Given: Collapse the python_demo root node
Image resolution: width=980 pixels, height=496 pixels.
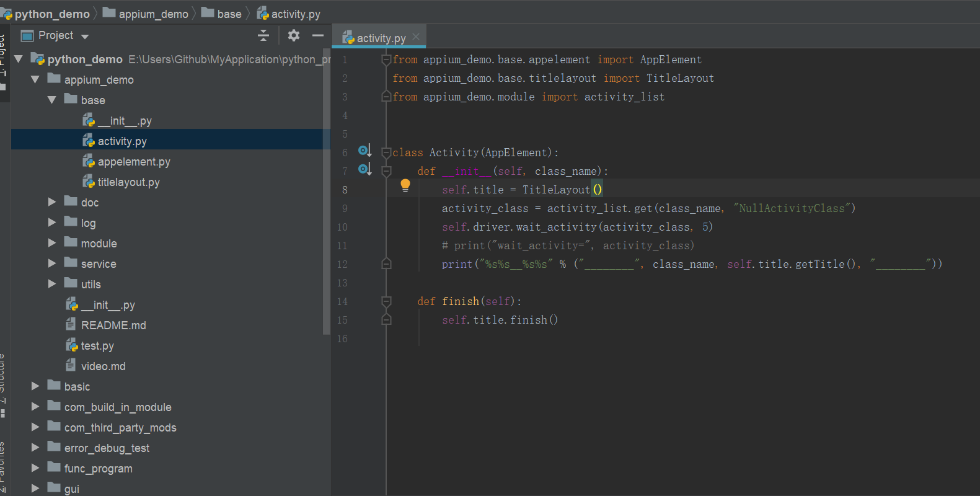Looking at the screenshot, I should pos(19,59).
